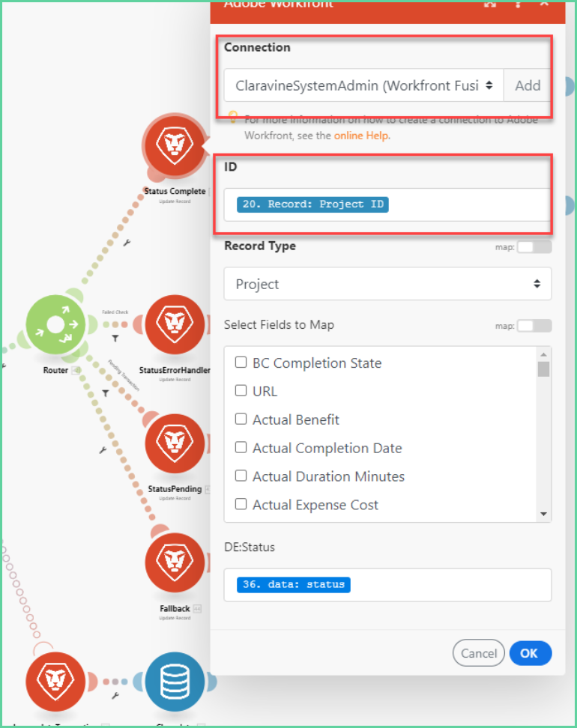Check the URL field checkbox
Screen dimensions: 577x728
[x=241, y=390]
